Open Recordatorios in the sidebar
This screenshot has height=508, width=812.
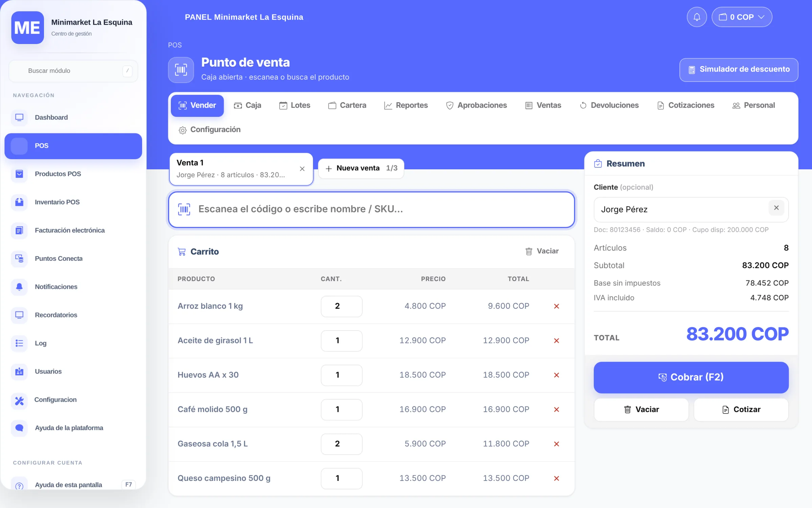click(73, 315)
